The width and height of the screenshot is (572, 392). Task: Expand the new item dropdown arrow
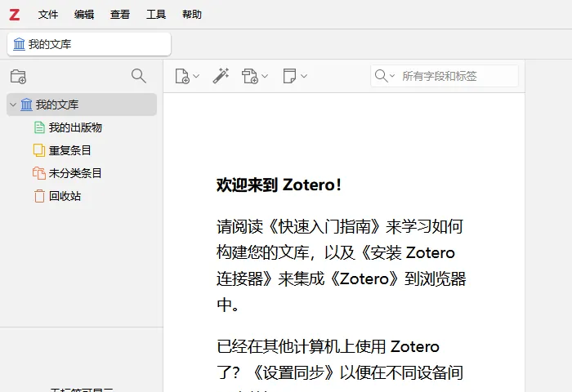(x=196, y=76)
